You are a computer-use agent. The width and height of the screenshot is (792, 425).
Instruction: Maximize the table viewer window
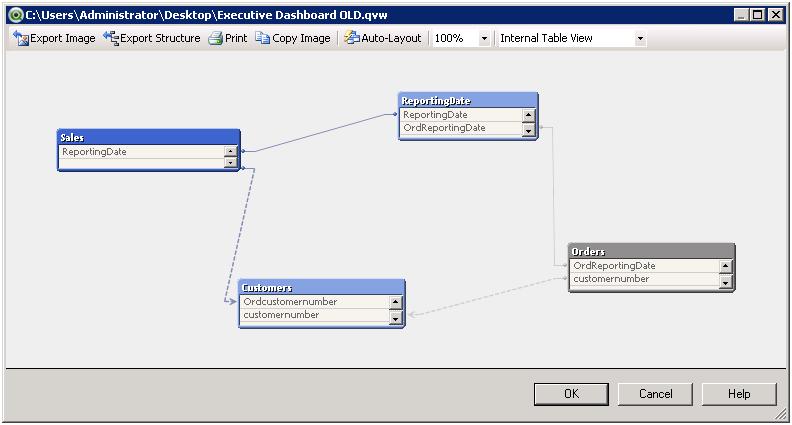[758, 15]
